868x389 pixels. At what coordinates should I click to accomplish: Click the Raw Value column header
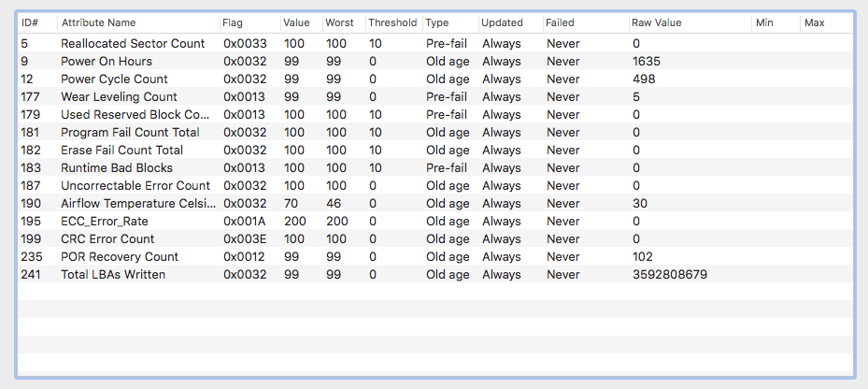(x=690, y=22)
